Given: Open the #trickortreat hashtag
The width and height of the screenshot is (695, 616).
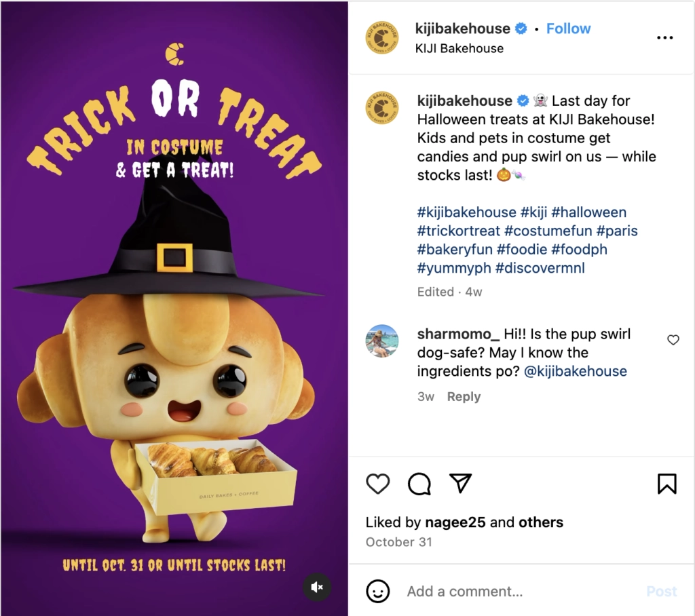Looking at the screenshot, I should [x=459, y=231].
